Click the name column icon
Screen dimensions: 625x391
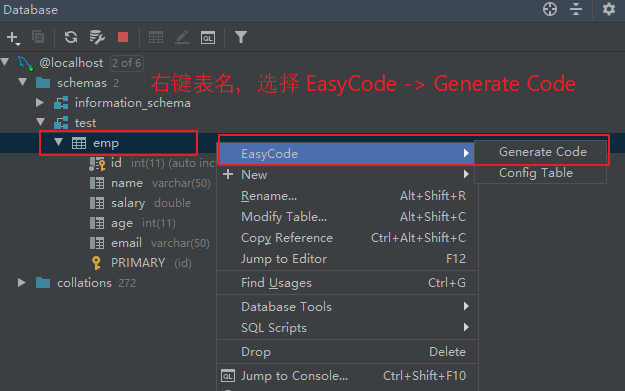click(97, 183)
